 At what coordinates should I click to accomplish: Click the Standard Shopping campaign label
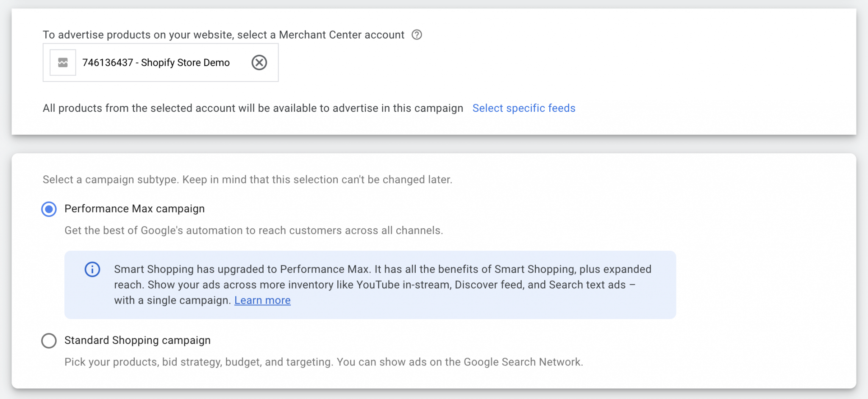pyautogui.click(x=137, y=341)
